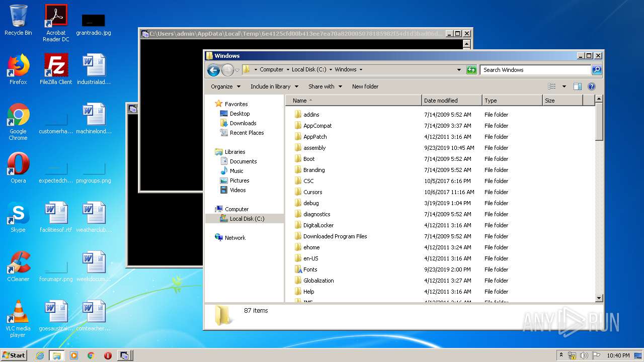Screen dimensions: 644x362
Task: Click the Windows Explorer taskbar button
Action: tap(56, 355)
